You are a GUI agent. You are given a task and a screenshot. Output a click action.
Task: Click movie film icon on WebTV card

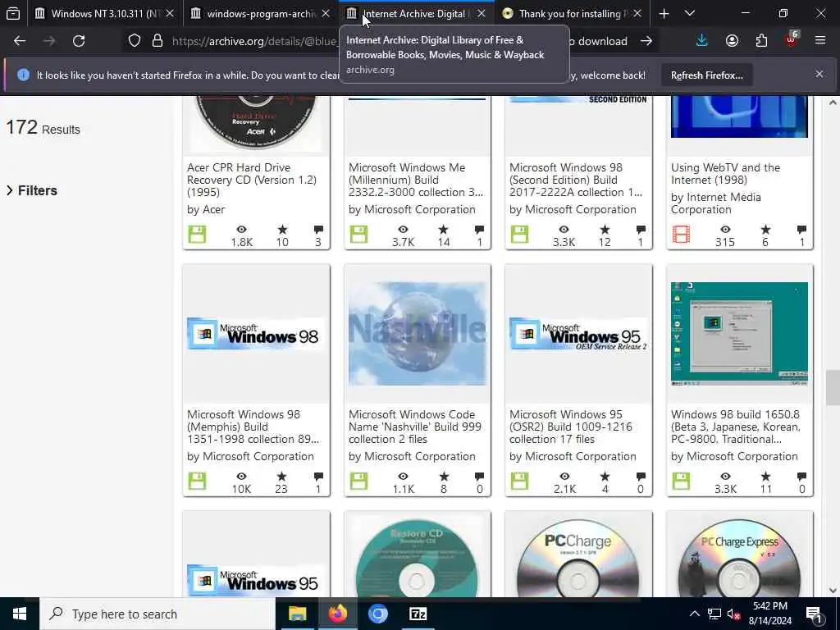(x=681, y=234)
